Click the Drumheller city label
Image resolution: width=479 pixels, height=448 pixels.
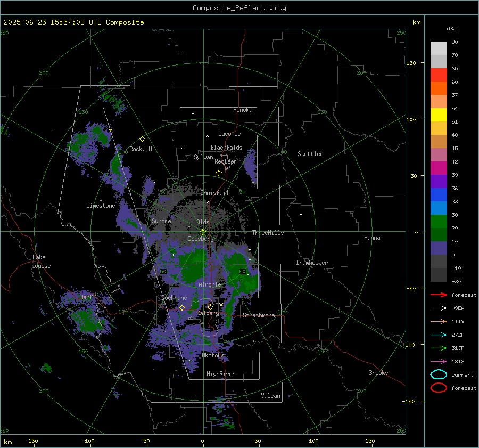(x=312, y=263)
